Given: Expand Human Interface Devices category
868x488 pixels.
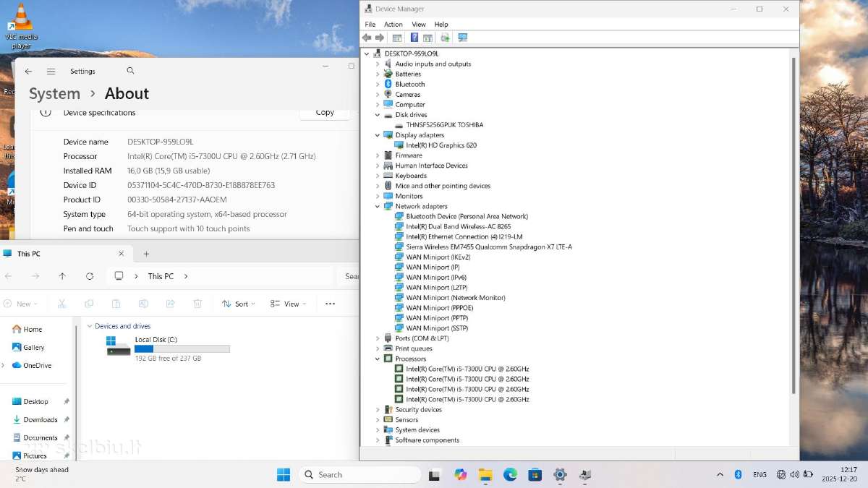Looking at the screenshot, I should 378,166.
